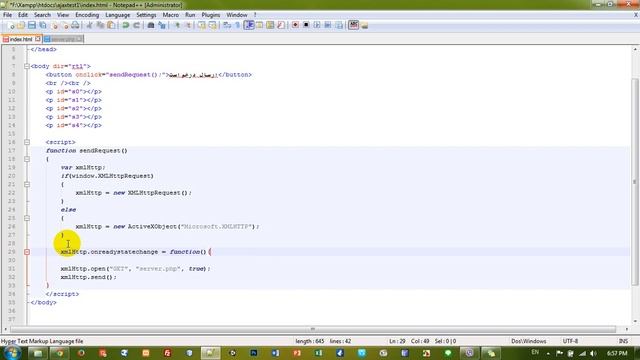Click the Playback macro toolbar icon

(x=317, y=25)
